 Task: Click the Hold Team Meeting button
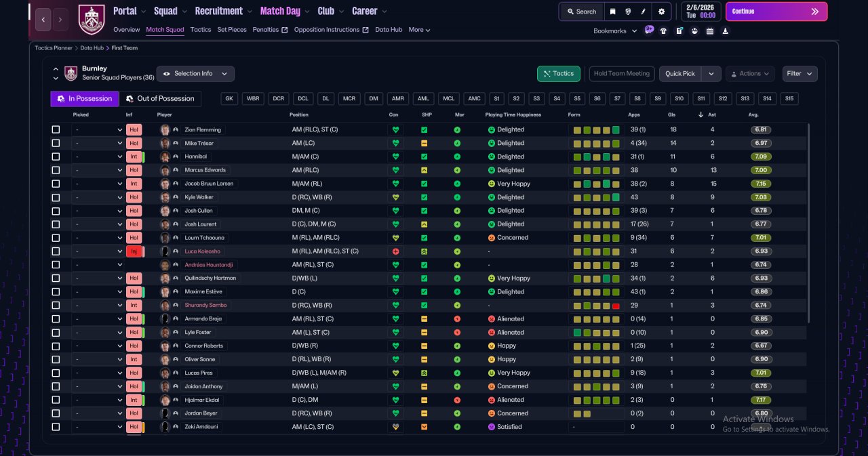(x=622, y=74)
